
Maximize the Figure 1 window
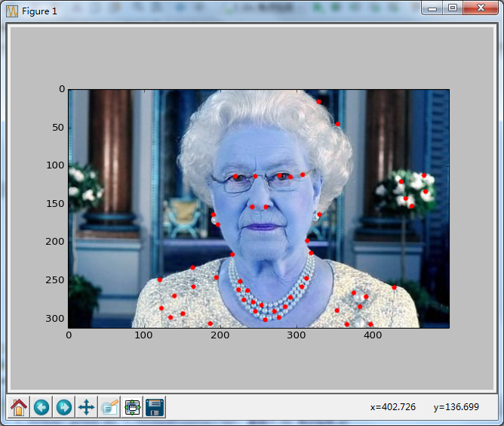tap(453, 8)
